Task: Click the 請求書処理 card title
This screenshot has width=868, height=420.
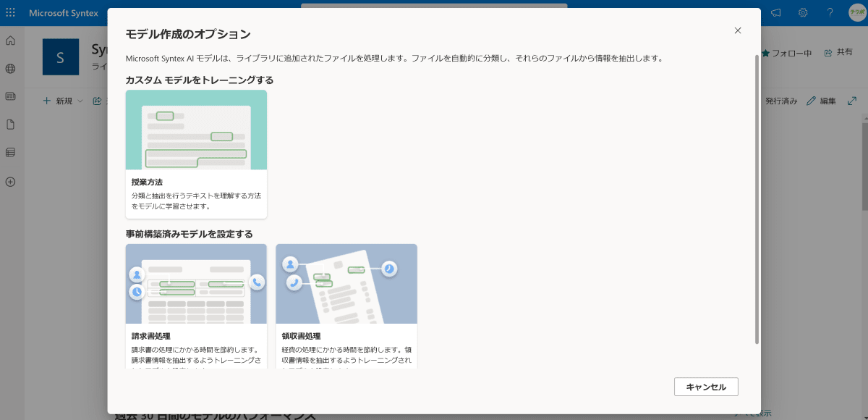Action: click(x=151, y=337)
